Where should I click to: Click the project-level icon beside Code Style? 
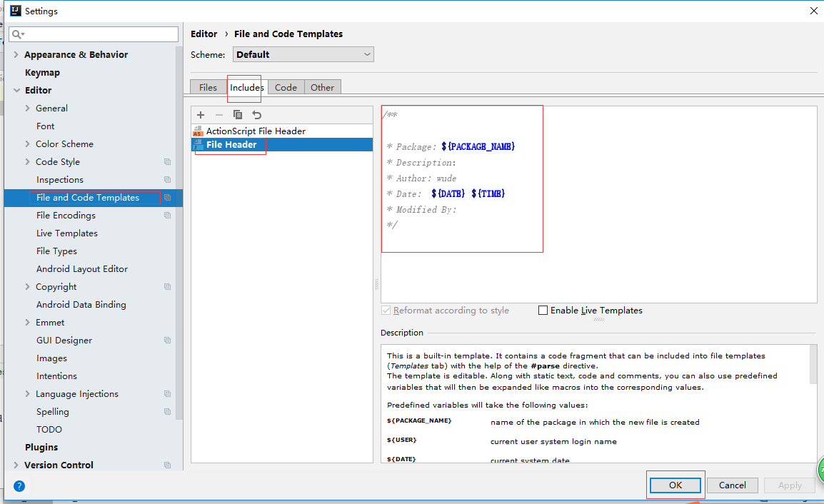(x=167, y=162)
